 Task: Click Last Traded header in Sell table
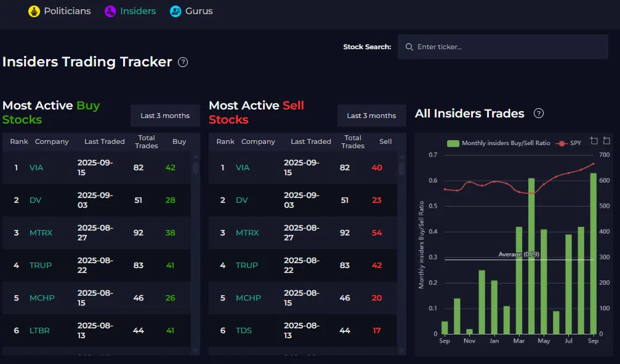coord(311,142)
